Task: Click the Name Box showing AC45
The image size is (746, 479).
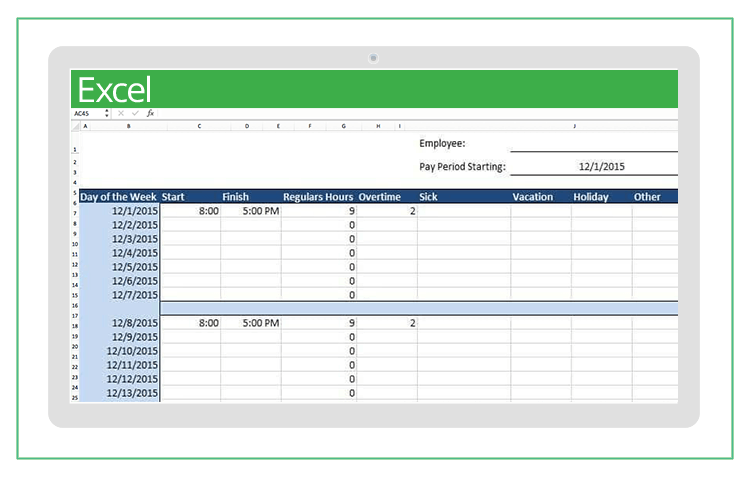Action: [86, 114]
